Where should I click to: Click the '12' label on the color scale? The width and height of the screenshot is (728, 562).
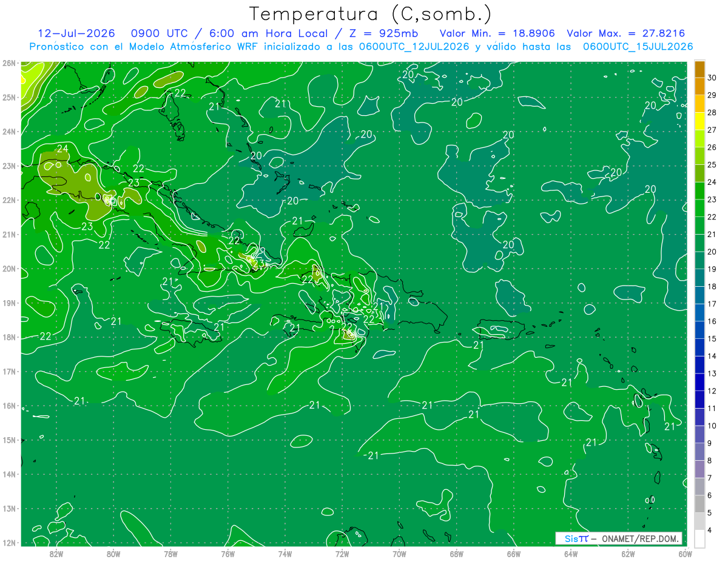712,391
